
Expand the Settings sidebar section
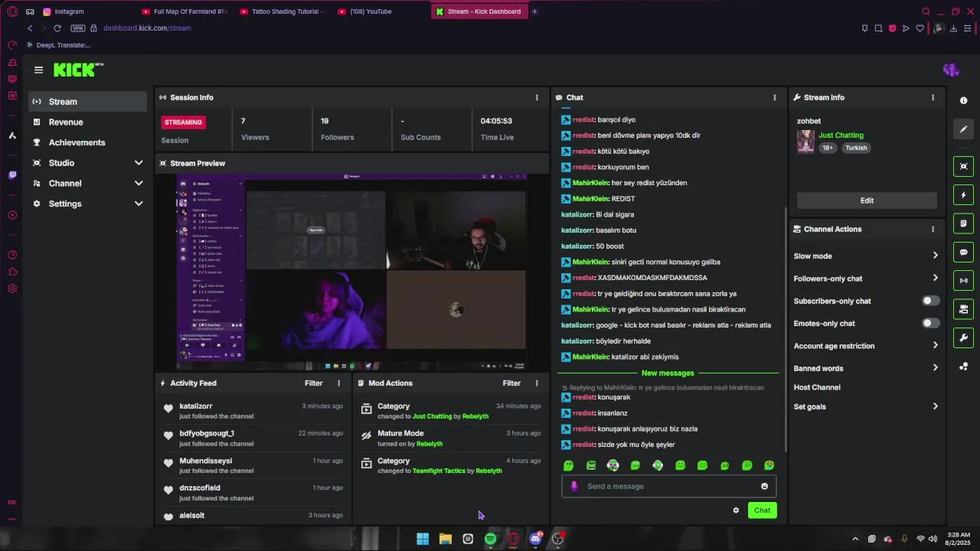(x=139, y=204)
